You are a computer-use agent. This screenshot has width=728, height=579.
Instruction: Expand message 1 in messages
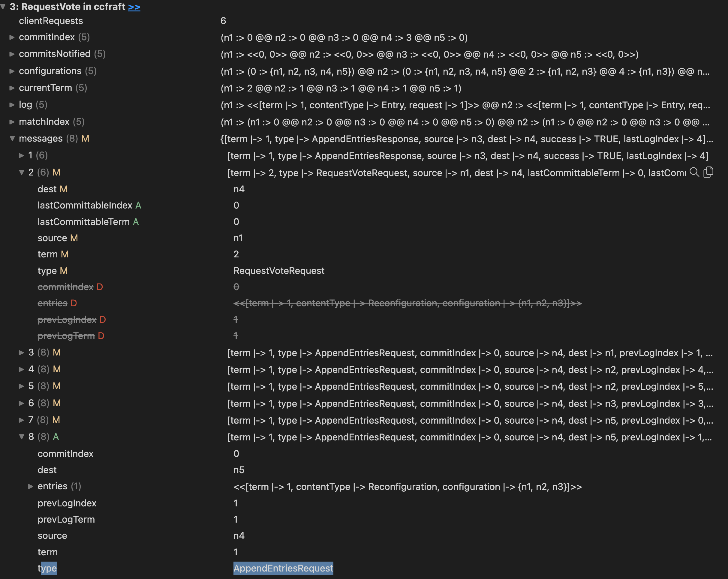pos(22,156)
